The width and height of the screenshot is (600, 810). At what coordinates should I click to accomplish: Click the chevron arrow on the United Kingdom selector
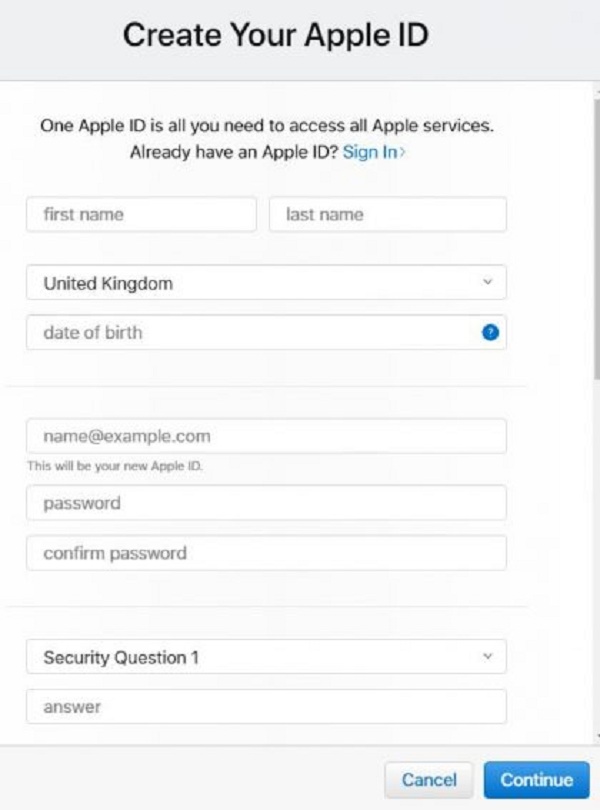click(487, 282)
